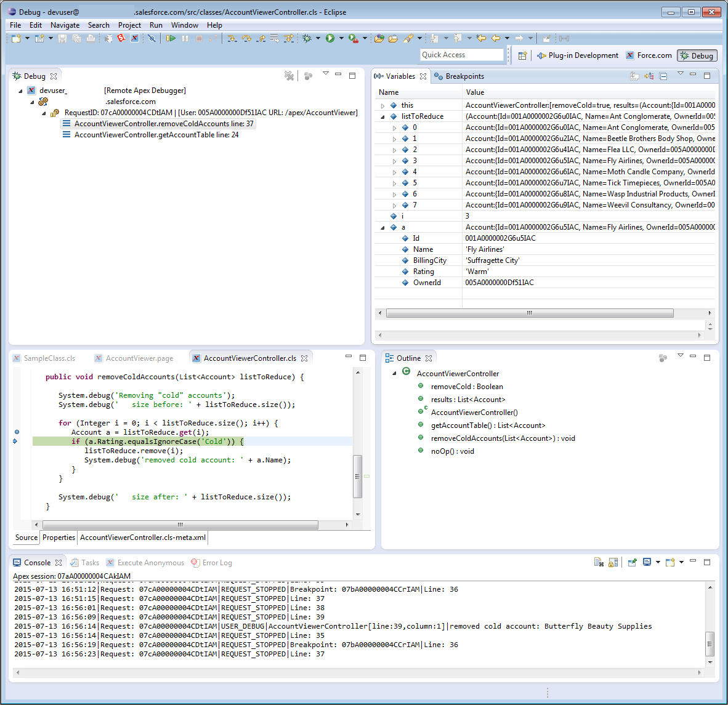Click the Collapse All icon in Variables view
The image size is (728, 705).
(663, 76)
